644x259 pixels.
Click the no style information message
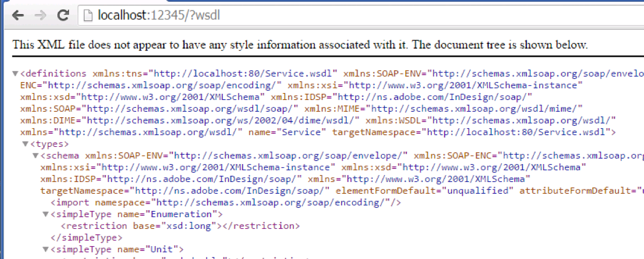[x=300, y=45]
